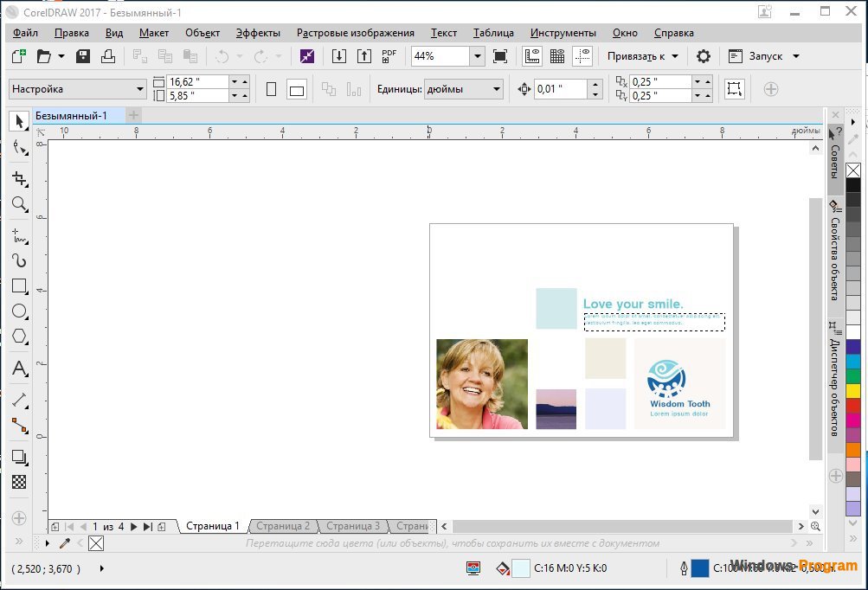This screenshot has height=590, width=868.
Task: Select the Shape edit tool
Action: click(19, 147)
